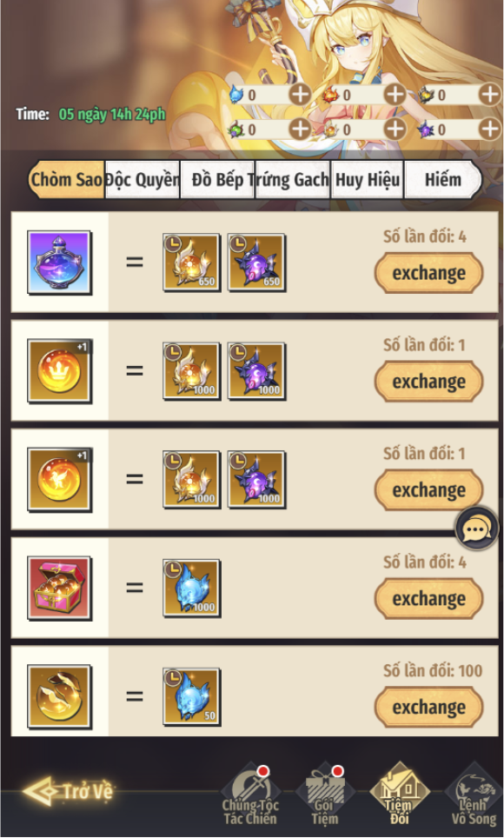The height and width of the screenshot is (838, 504).
Task: Go back with Trở Về button
Action: click(x=69, y=791)
